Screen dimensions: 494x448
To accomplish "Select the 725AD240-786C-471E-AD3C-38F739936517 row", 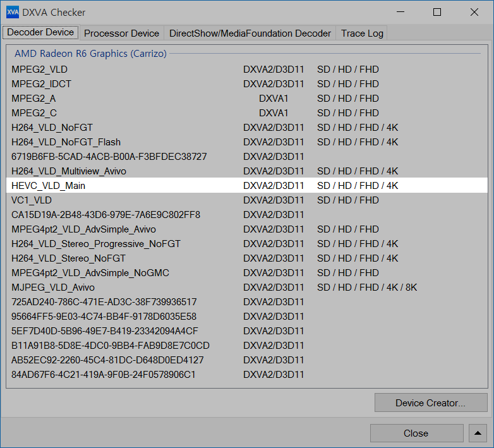I will click(x=247, y=301).
